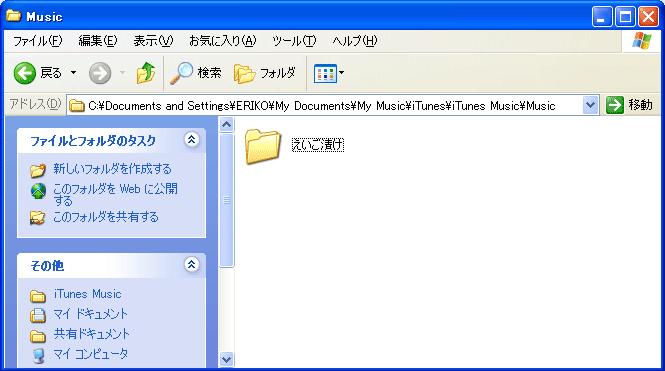Click the Music title bar folder icon
The width and height of the screenshot is (665, 371).
click(14, 16)
